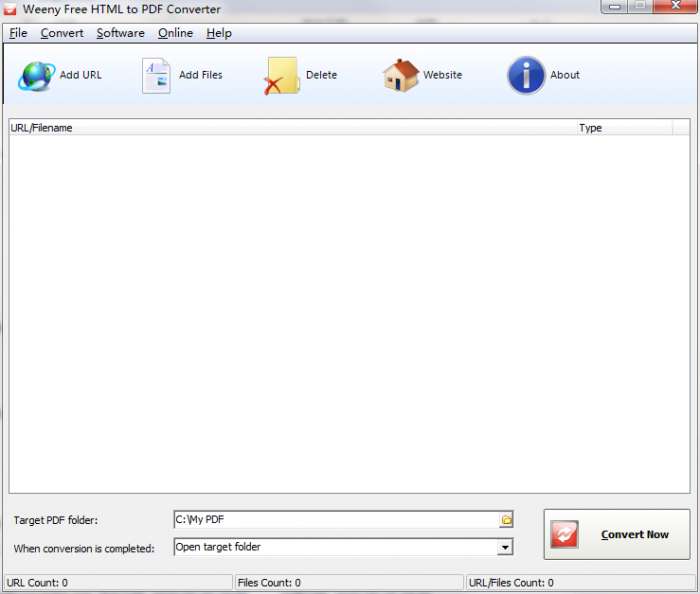Open the Online menu
The width and height of the screenshot is (700, 594).
point(175,33)
